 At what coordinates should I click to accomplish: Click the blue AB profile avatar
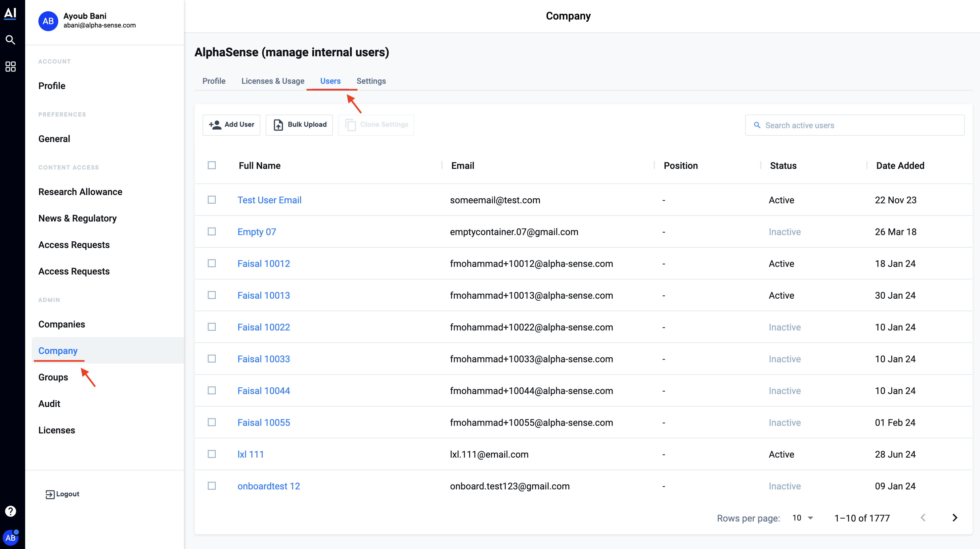point(48,21)
